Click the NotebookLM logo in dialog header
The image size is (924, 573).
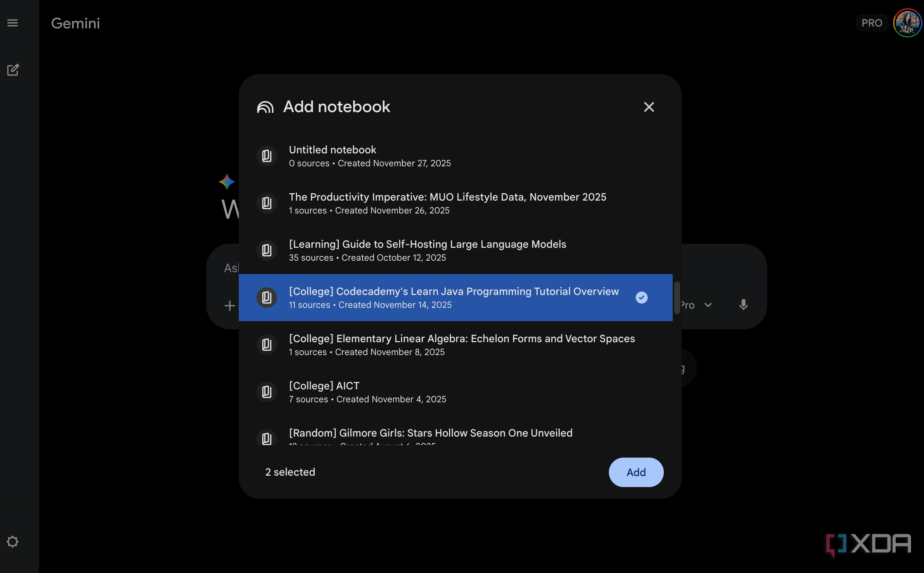click(265, 107)
